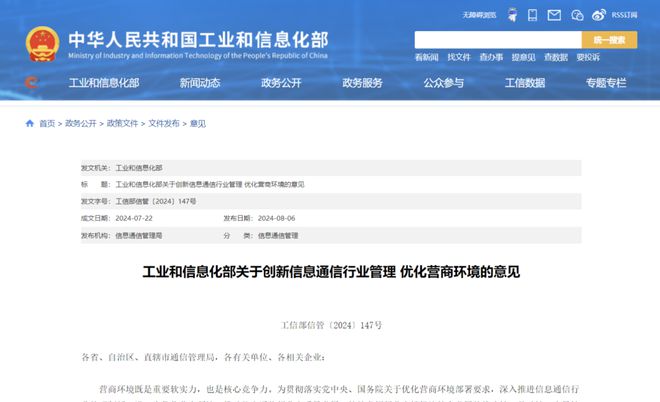
Task: Click the orange swirl icon left of navigation
Action: [x=31, y=83]
